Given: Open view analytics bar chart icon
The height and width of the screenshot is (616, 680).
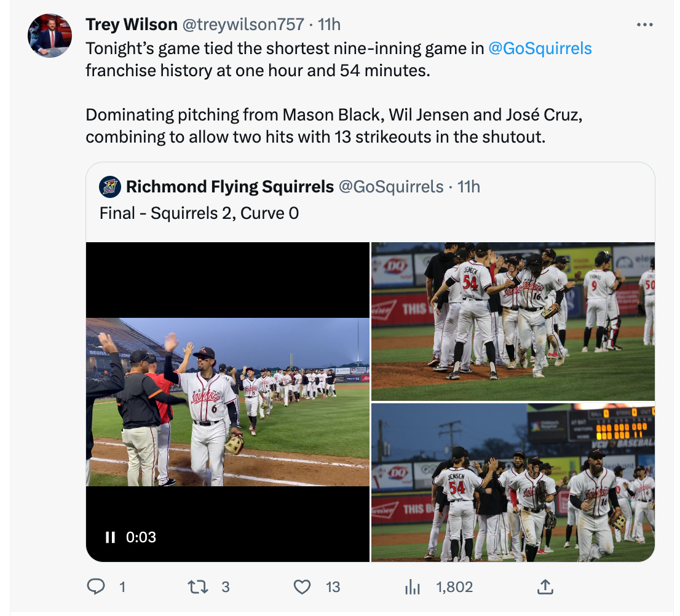Looking at the screenshot, I should (412, 587).
